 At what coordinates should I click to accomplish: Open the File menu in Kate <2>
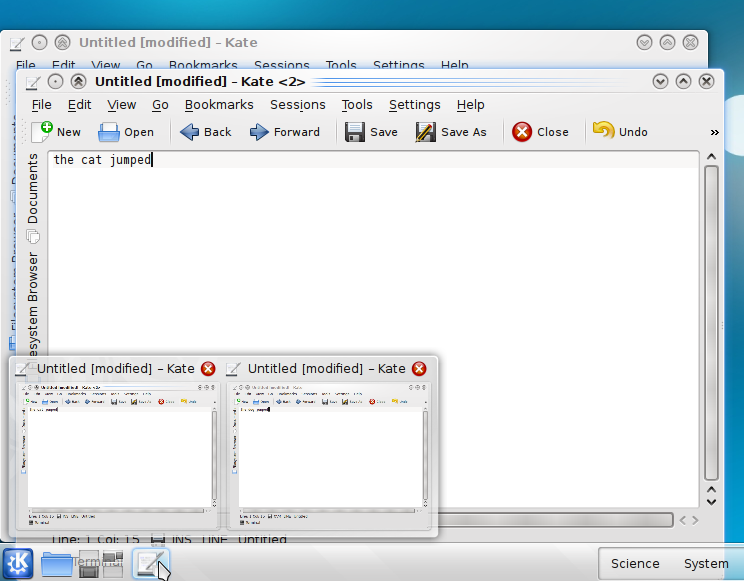(x=42, y=104)
